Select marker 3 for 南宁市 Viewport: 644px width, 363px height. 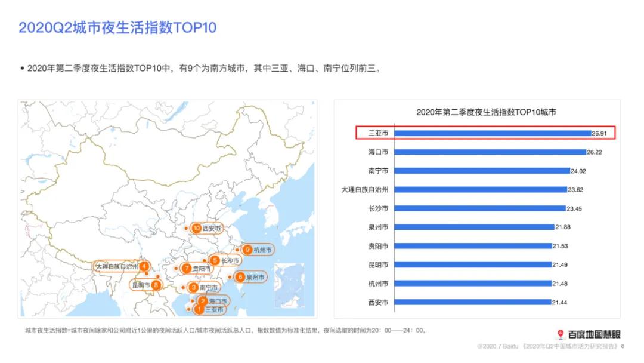click(194, 287)
